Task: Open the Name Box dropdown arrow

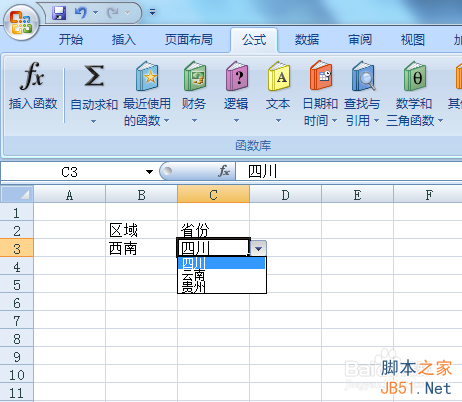Action: pos(149,172)
